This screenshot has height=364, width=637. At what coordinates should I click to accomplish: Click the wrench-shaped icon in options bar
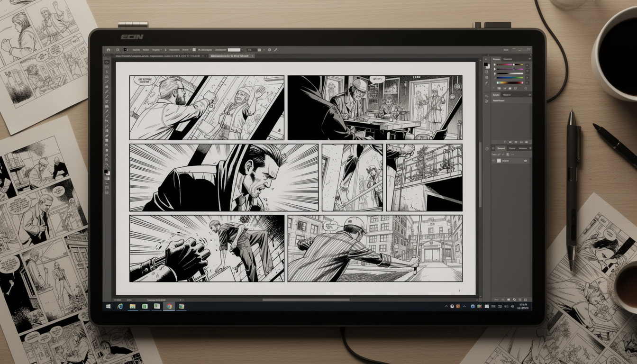click(275, 50)
